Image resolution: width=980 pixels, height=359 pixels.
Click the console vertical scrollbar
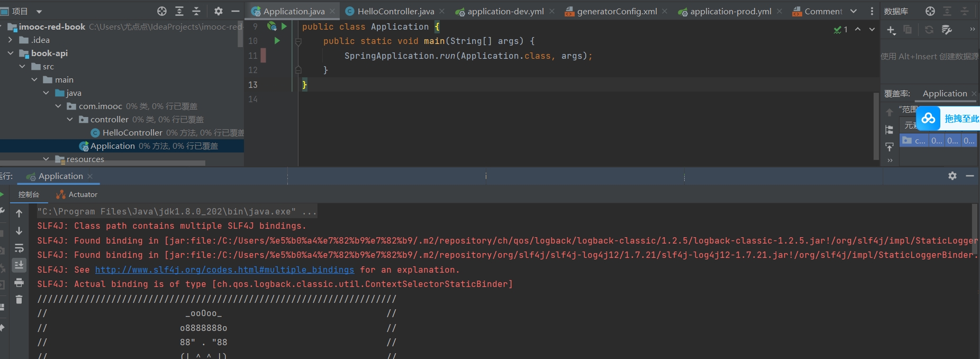coord(974,228)
